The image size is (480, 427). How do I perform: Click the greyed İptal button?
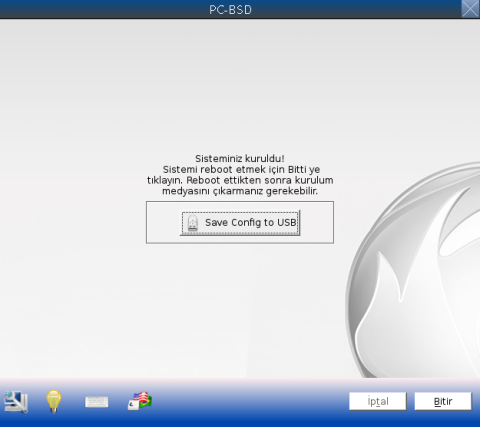coord(378,401)
